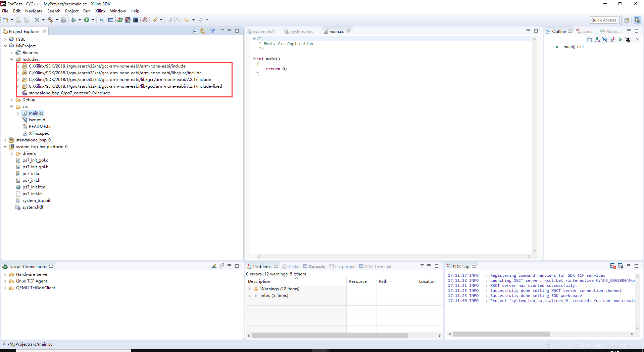Toggle hide inactive elements in Outline
The image size is (644, 352).
(628, 40)
